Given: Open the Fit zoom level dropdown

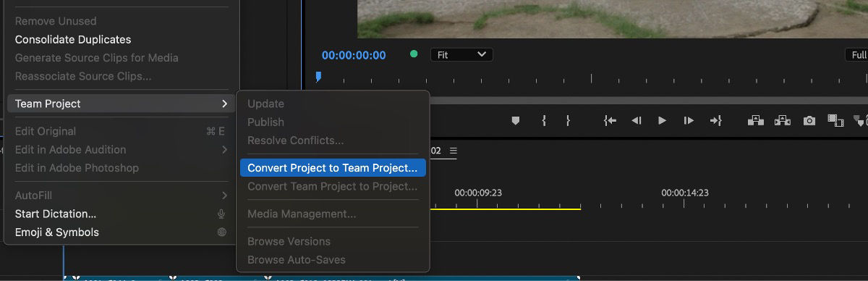Looking at the screenshot, I should (461, 54).
